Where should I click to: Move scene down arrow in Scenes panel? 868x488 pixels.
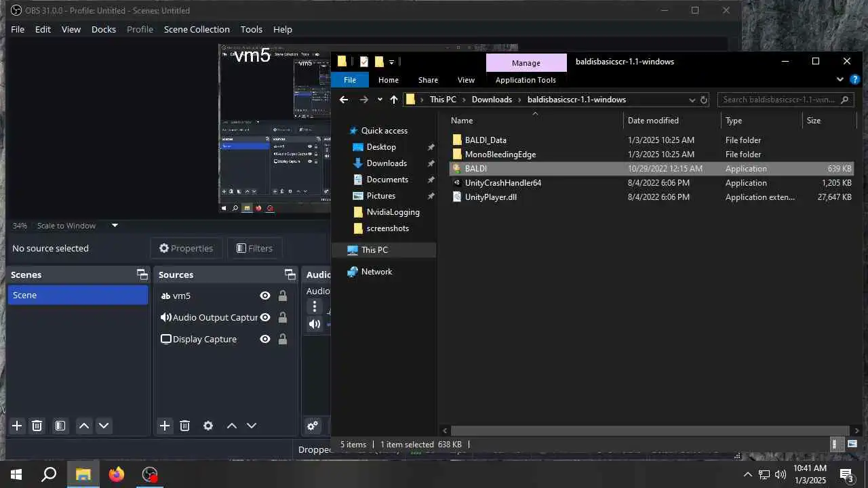[104, 426]
